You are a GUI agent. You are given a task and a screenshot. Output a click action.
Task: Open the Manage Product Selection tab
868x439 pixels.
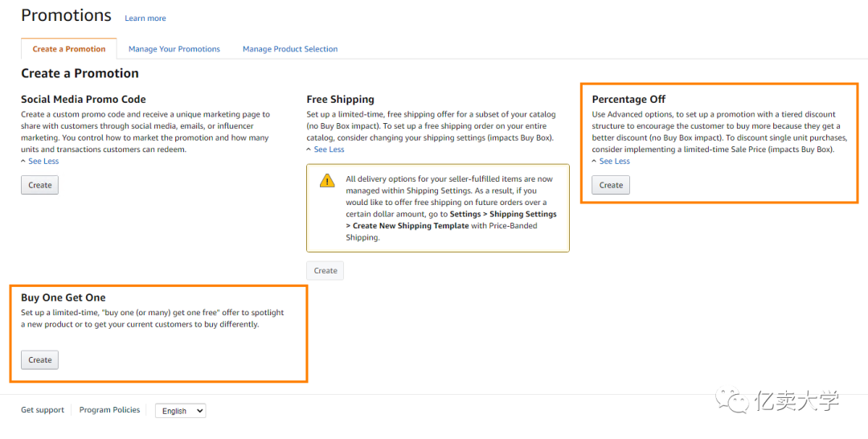click(290, 49)
